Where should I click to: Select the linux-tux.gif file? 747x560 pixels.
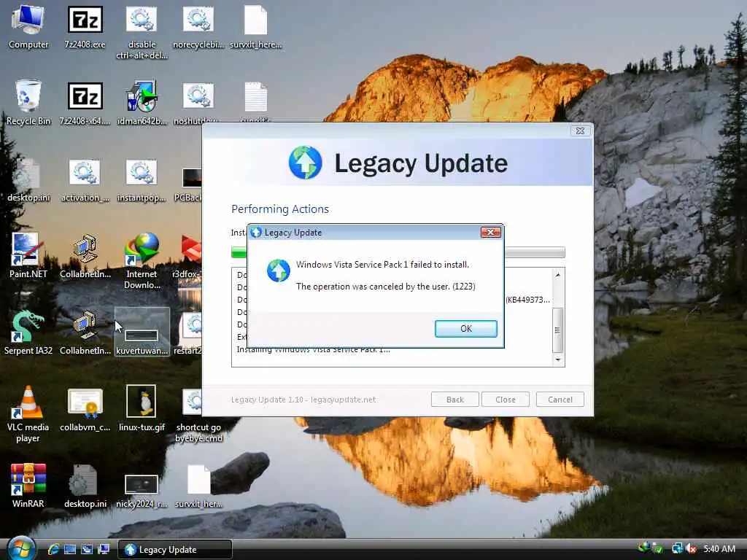142,410
